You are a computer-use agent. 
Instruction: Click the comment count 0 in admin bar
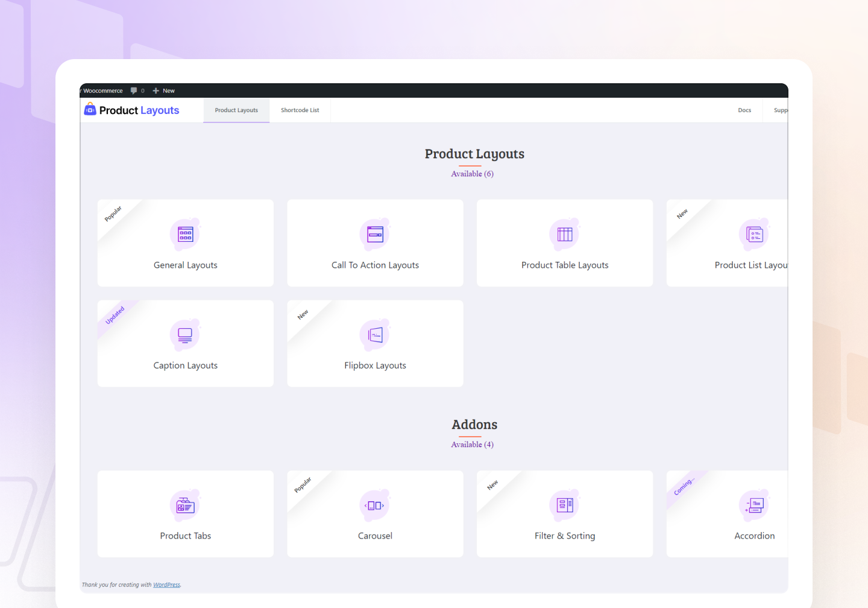tap(143, 91)
